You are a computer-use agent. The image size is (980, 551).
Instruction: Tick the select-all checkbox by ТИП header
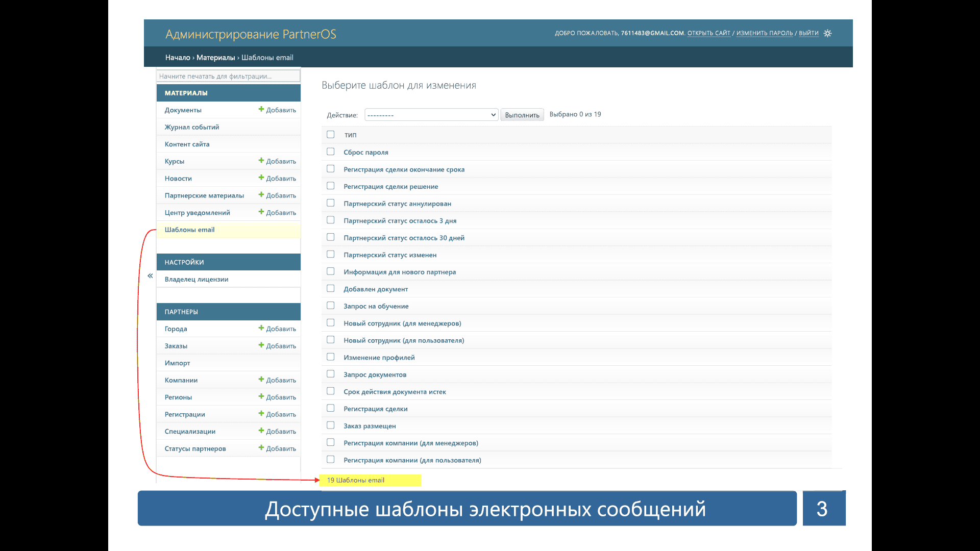click(x=331, y=135)
